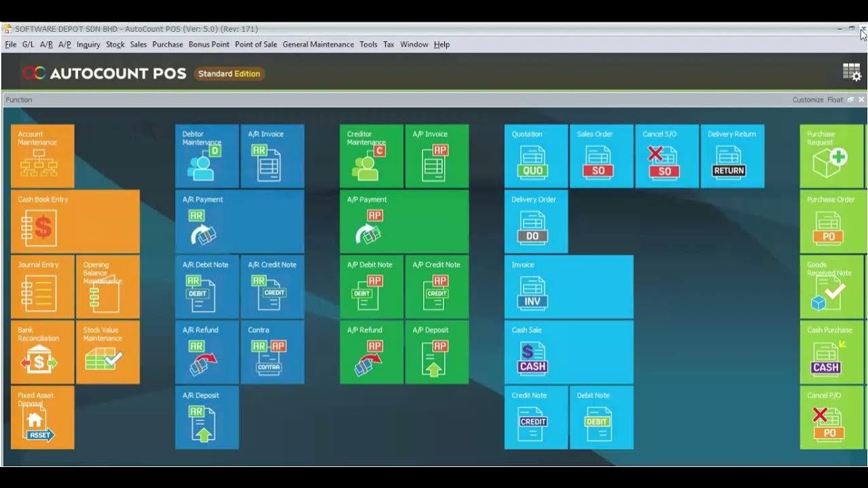The height and width of the screenshot is (488, 868).
Task: Open the Point of Sale menu
Action: [x=256, y=44]
